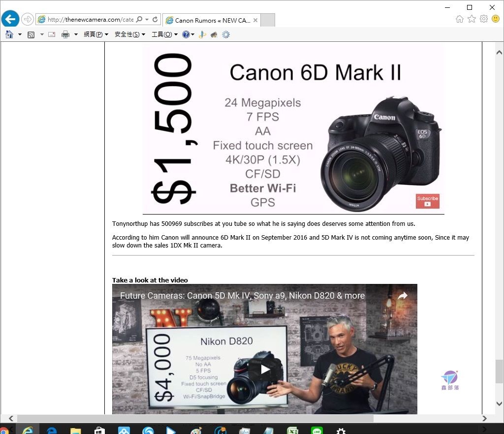Click the browser forward arrow button
Image resolution: width=504 pixels, height=434 pixels.
(28, 19)
